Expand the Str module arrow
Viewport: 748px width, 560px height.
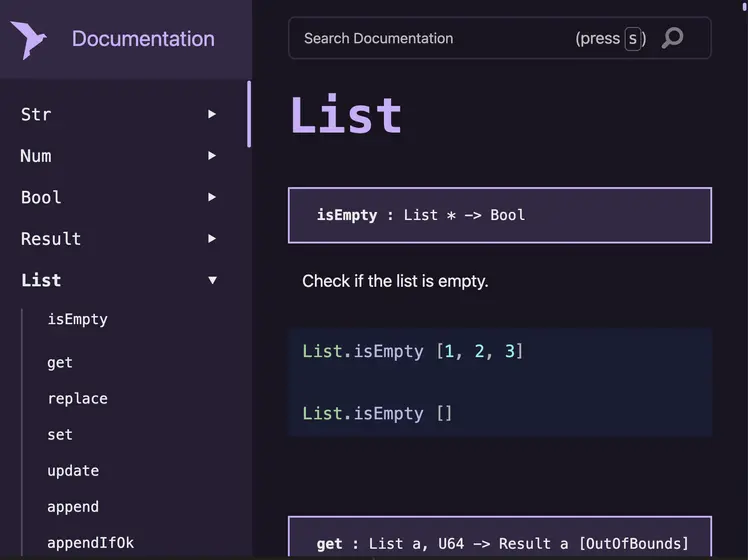(212, 114)
